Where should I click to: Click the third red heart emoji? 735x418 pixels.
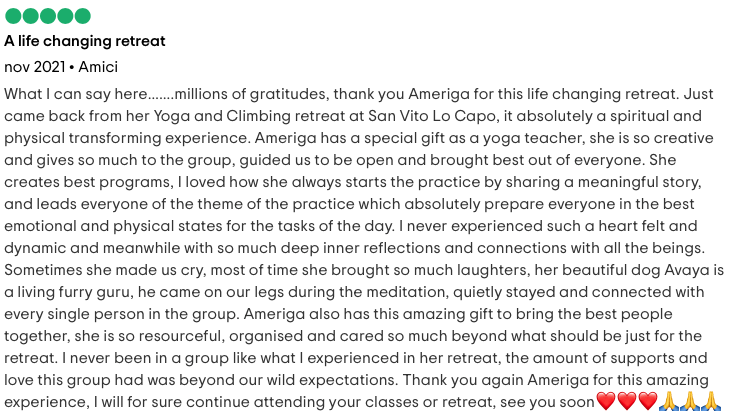[x=648, y=402]
